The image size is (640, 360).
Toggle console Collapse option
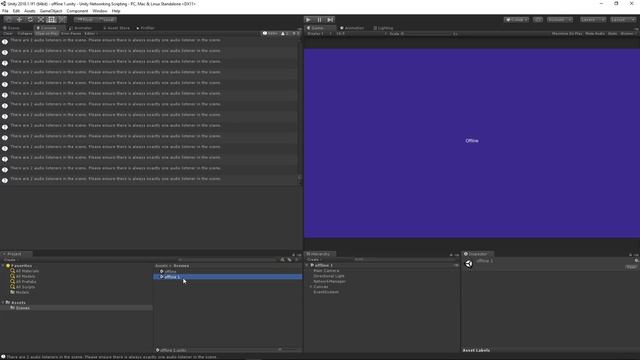pyautogui.click(x=24, y=33)
